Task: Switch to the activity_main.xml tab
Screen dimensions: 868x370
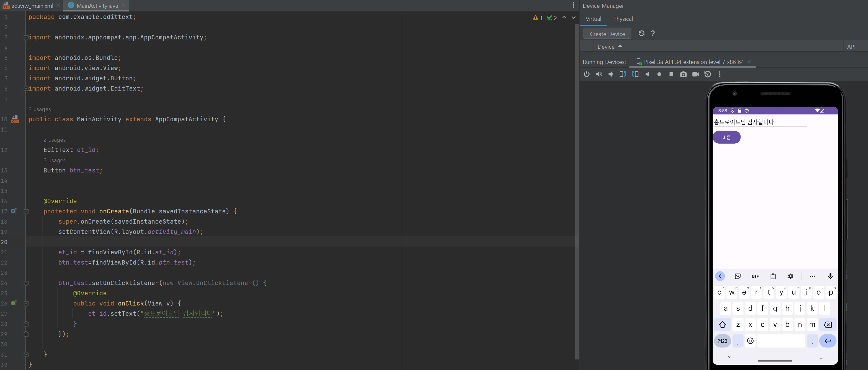Action: coord(32,6)
